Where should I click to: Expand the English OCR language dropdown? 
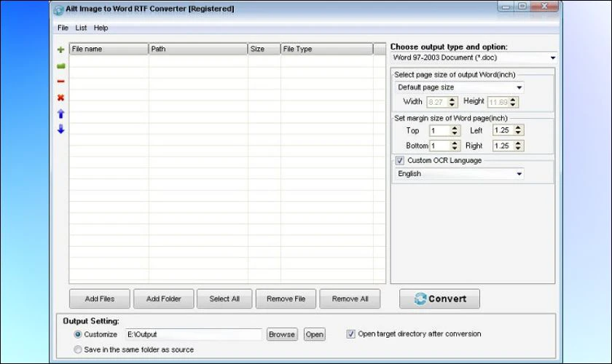point(519,174)
